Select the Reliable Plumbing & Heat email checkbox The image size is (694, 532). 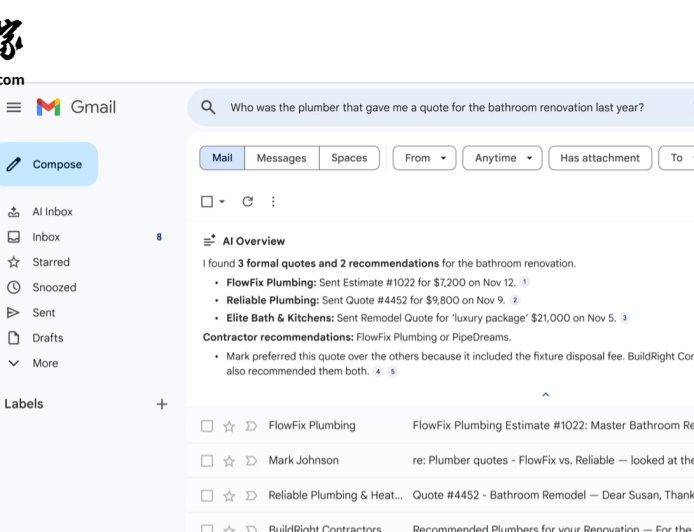point(207,495)
